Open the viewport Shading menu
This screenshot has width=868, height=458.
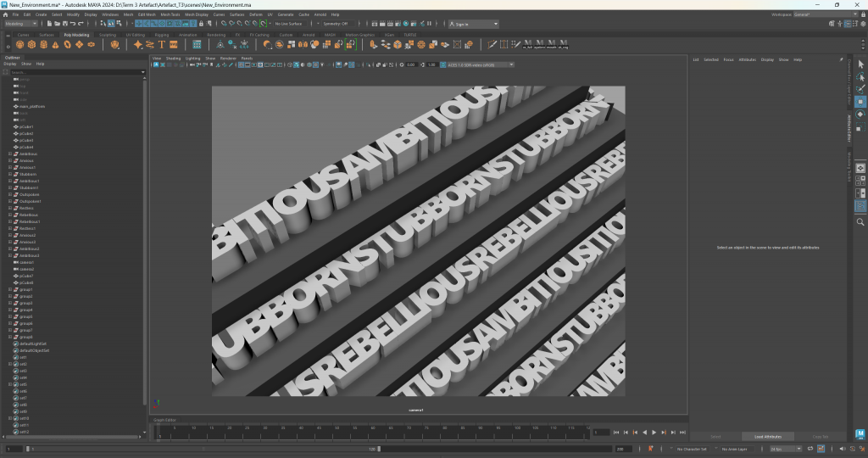[173, 59]
